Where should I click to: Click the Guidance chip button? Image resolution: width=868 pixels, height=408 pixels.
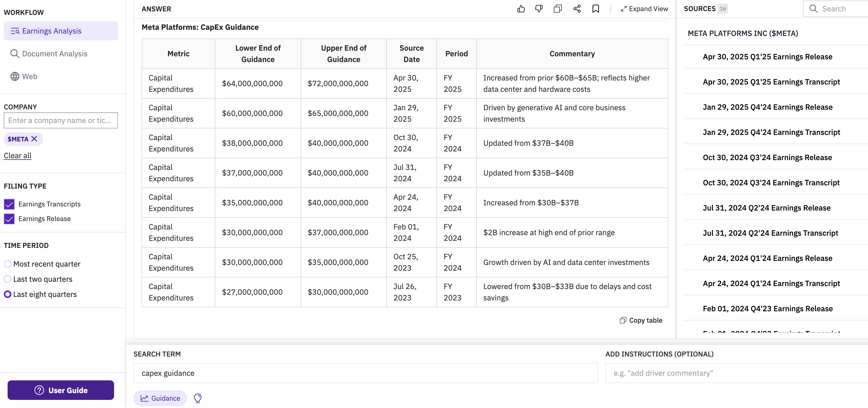pos(160,398)
